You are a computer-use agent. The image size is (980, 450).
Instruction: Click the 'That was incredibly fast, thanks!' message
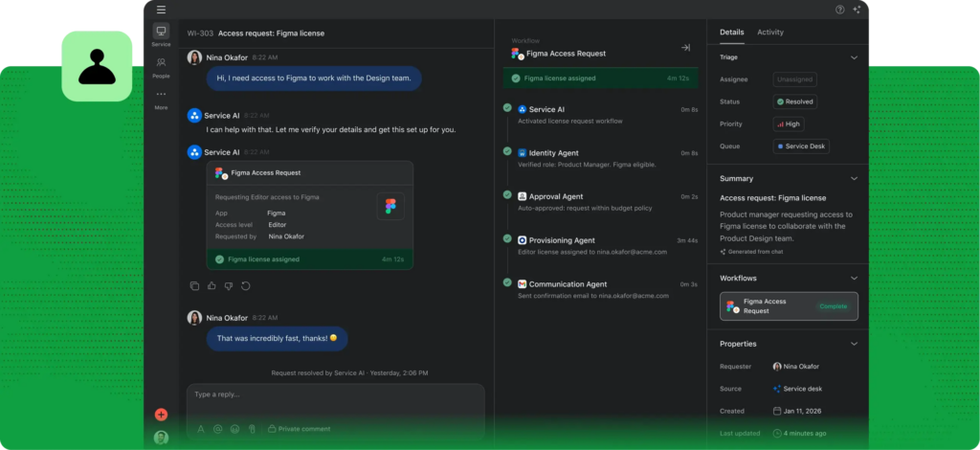point(277,338)
